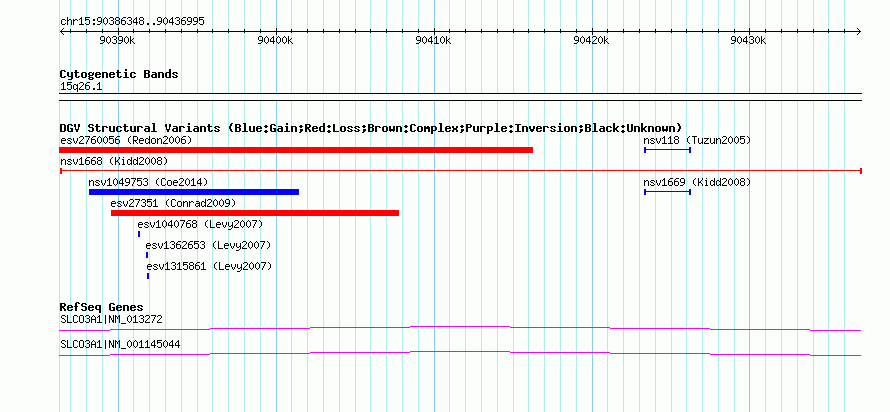Click the chr15:90386348..90436995 coordinate text
The image size is (890, 412).
[132, 22]
